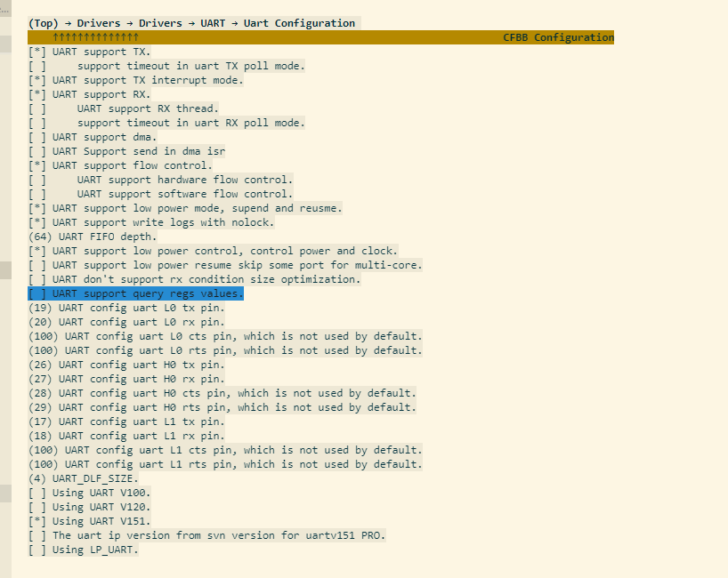
Task: Click the CFBB Configuration title bar
Action: (558, 37)
